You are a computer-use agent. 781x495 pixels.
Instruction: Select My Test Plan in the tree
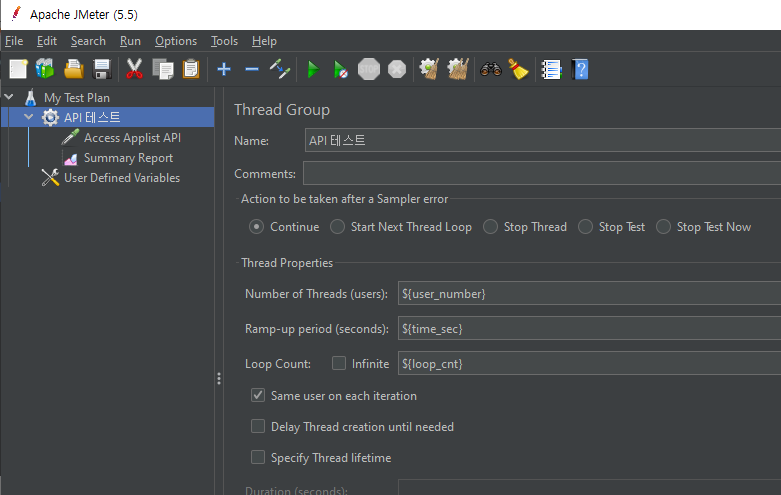point(77,98)
